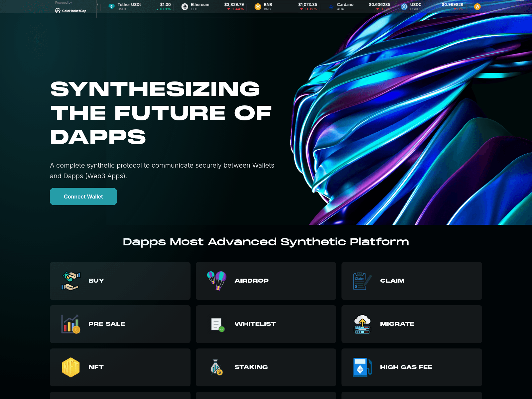Click the MIGRATE cloud upload icon
Image resolution: width=532 pixels, height=399 pixels.
[362, 324]
